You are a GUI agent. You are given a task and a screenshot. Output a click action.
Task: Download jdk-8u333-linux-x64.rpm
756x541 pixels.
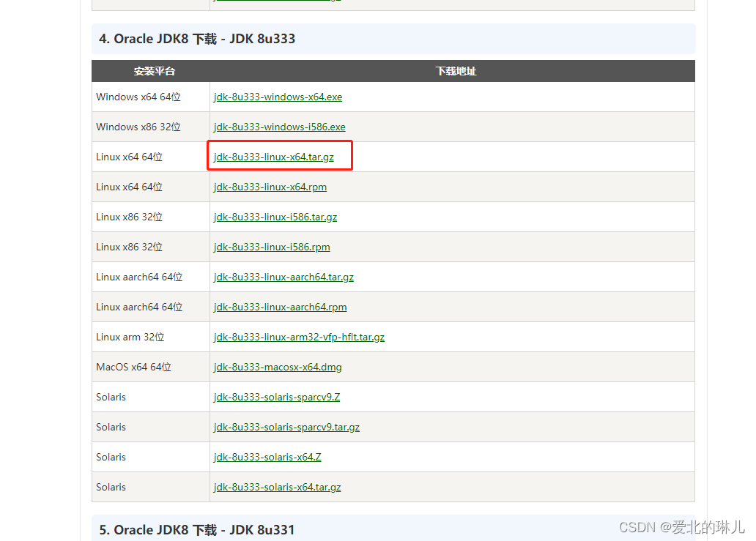(x=270, y=187)
